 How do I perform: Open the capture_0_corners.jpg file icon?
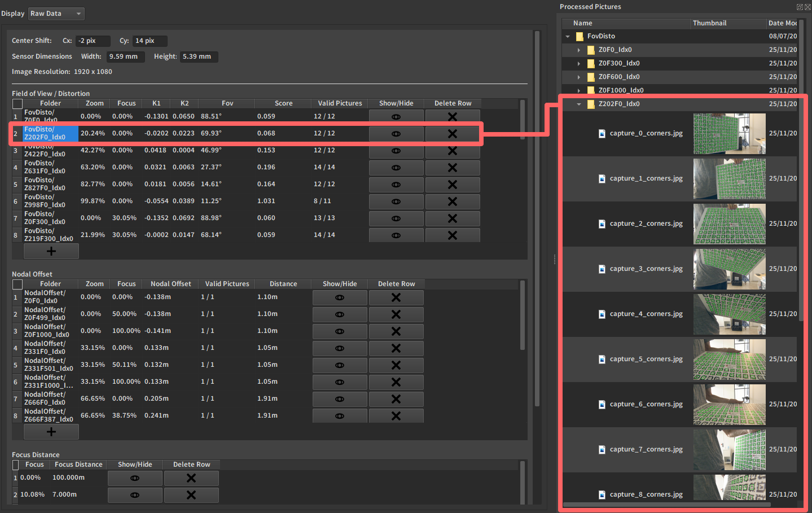pos(602,134)
